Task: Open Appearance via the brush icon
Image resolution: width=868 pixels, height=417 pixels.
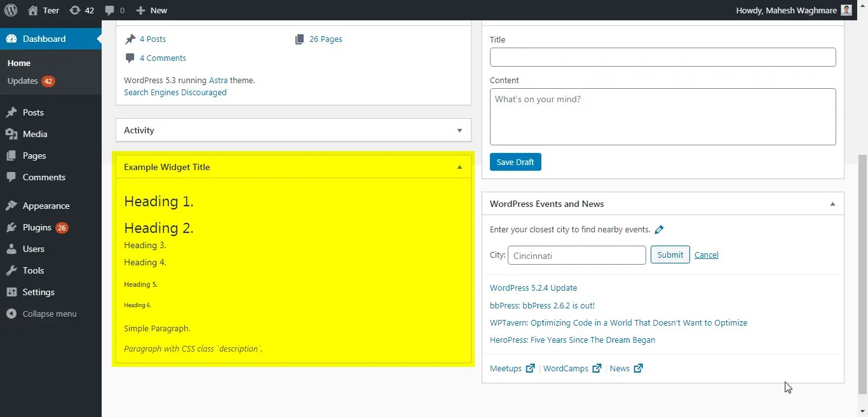Action: click(x=13, y=205)
